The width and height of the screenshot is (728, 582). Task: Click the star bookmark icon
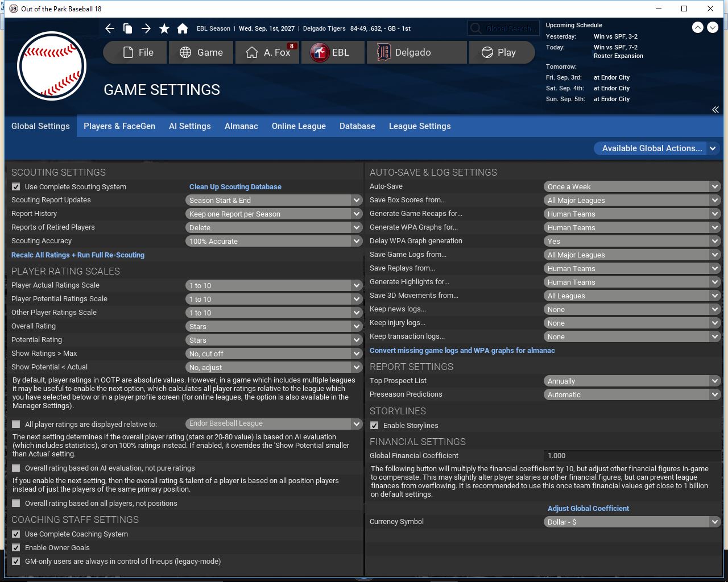click(164, 28)
